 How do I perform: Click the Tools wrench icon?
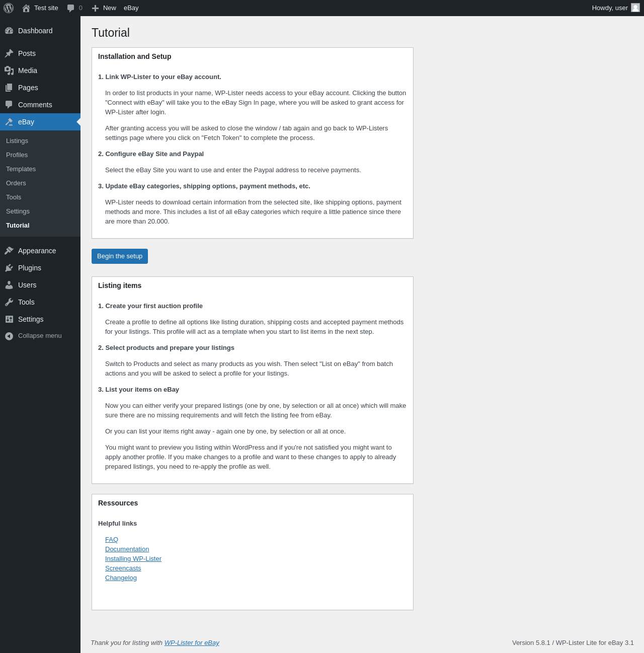coord(9,302)
